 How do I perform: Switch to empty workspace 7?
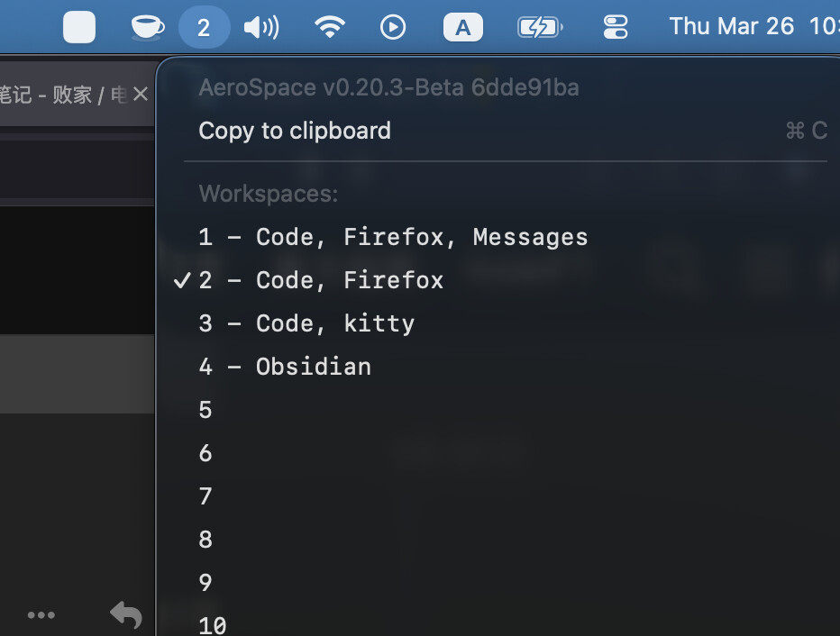tap(205, 496)
